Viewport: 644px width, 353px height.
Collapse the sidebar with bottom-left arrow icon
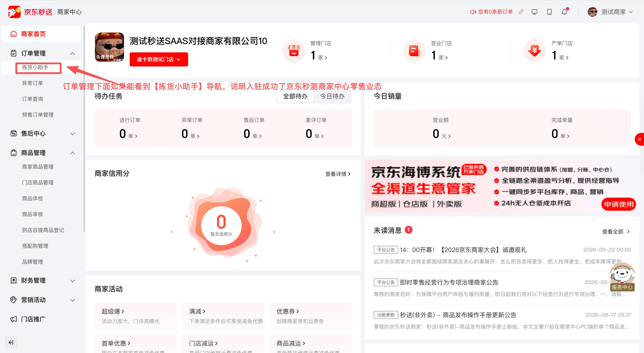[x=11, y=342]
